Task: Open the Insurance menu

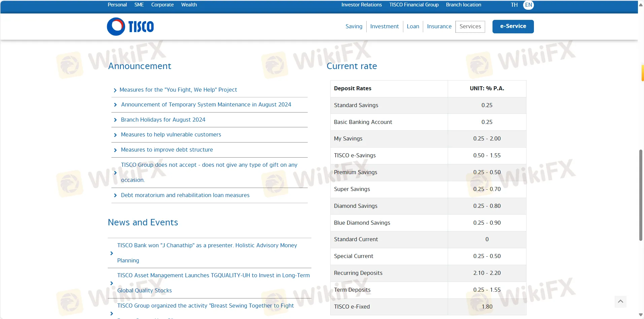Action: point(439,26)
